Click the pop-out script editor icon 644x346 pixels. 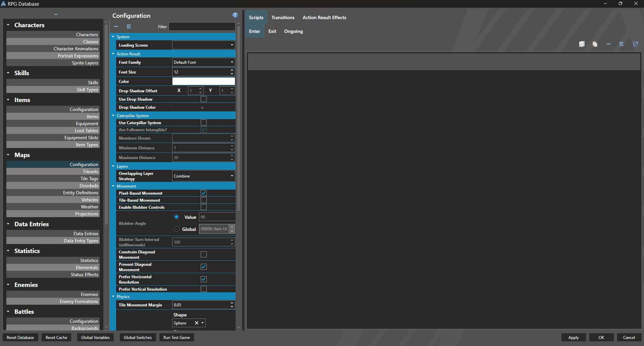[x=635, y=44]
